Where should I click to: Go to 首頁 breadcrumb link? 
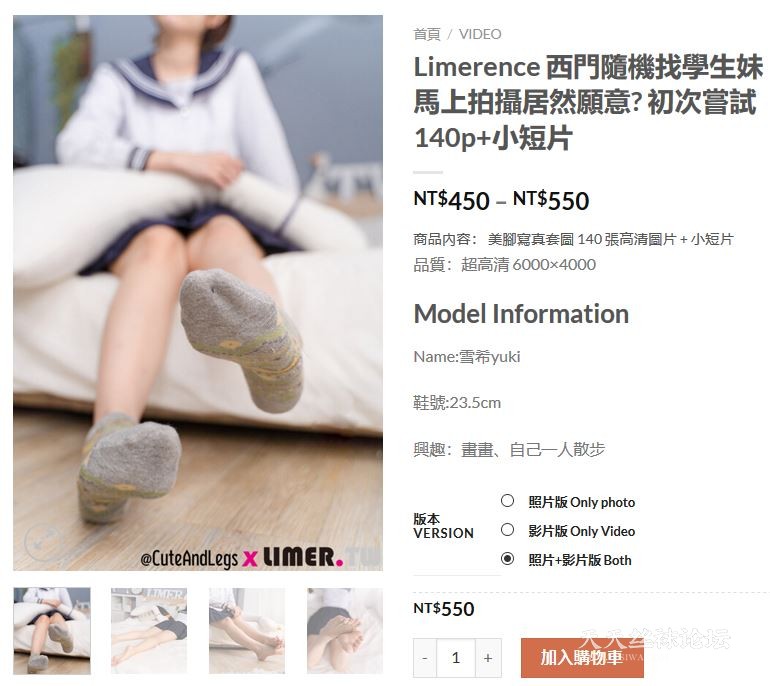pyautogui.click(x=427, y=34)
